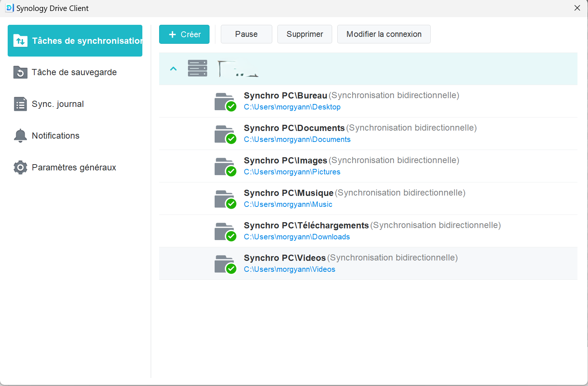Viewport: 588px width, 386px height.
Task: Click the gear icon beside Paramètres généraux
Action: [20, 167]
